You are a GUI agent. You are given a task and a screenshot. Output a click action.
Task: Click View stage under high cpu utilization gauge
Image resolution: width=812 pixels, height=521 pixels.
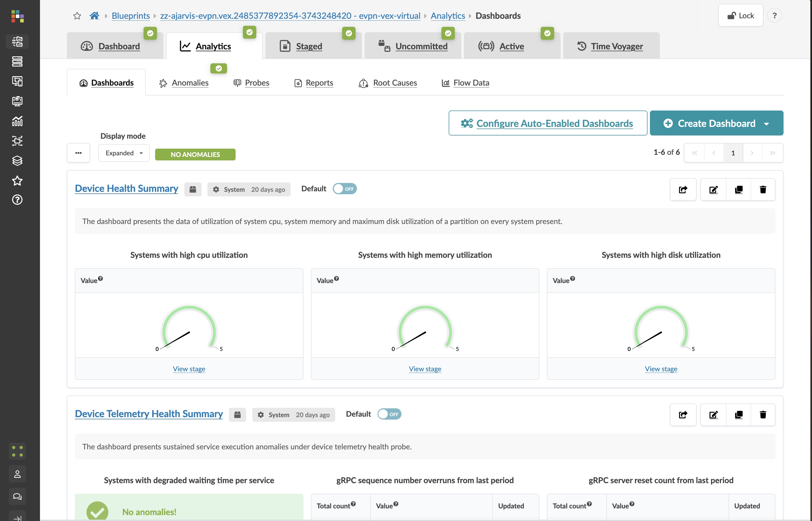[x=189, y=369]
